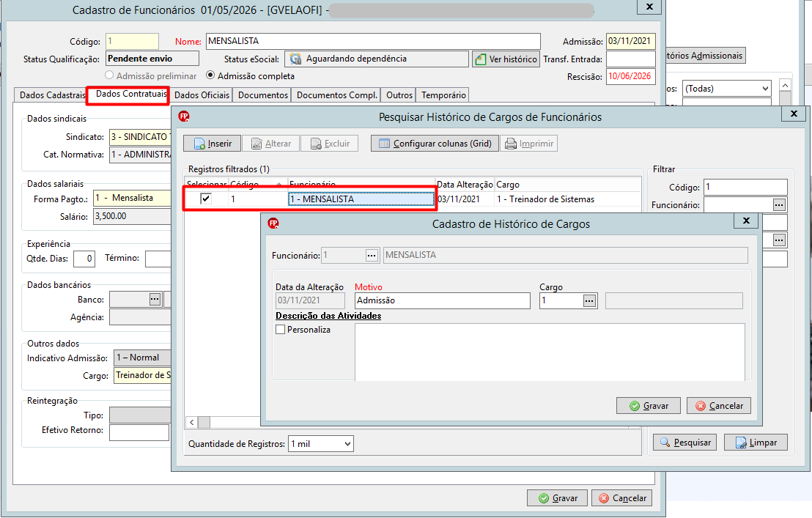The height and width of the screenshot is (518, 812).
Task: Click Gravar in Cadastro de Histórico de Cargos
Action: (x=649, y=406)
